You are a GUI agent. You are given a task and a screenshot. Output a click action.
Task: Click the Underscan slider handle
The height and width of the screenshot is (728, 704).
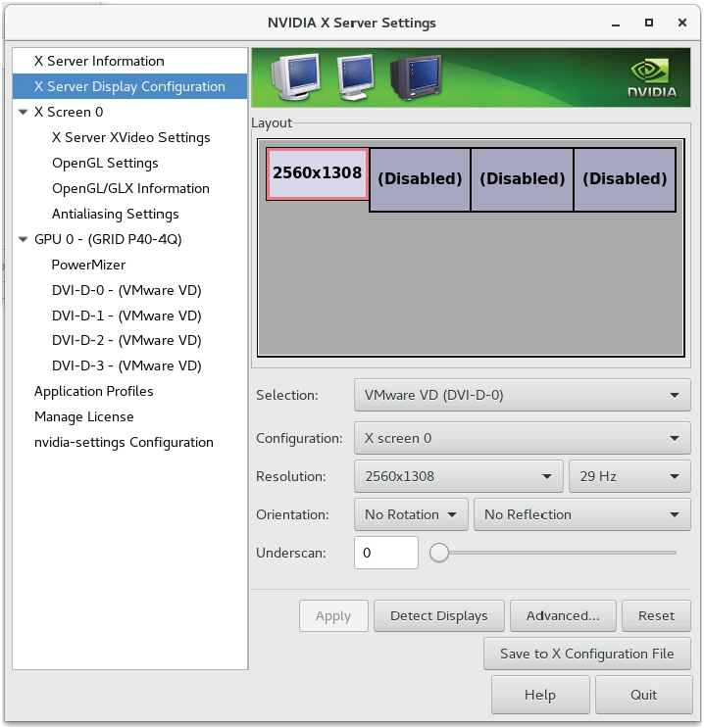pyautogui.click(x=439, y=553)
